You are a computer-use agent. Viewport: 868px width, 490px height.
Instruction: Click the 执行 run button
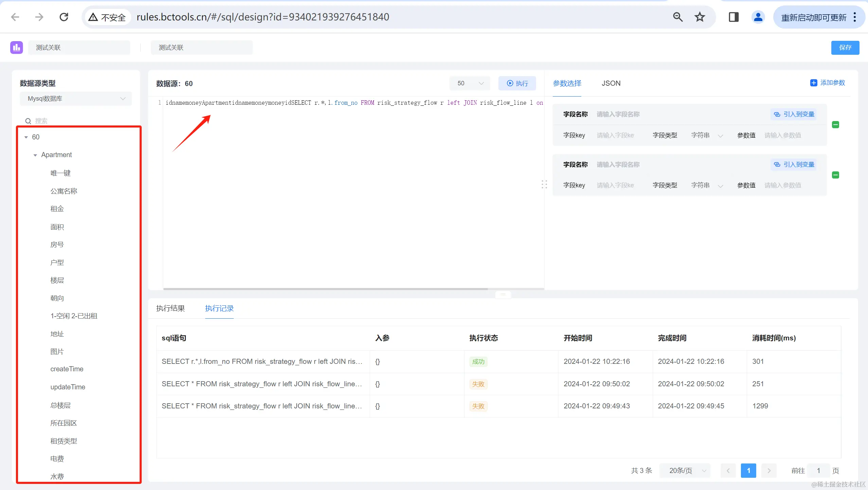pyautogui.click(x=517, y=83)
